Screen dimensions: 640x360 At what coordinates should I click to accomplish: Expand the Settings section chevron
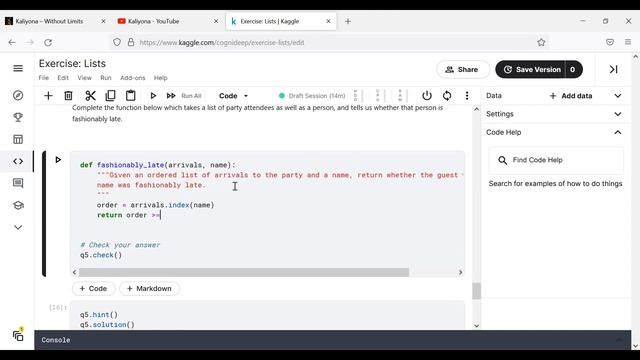pyautogui.click(x=618, y=114)
